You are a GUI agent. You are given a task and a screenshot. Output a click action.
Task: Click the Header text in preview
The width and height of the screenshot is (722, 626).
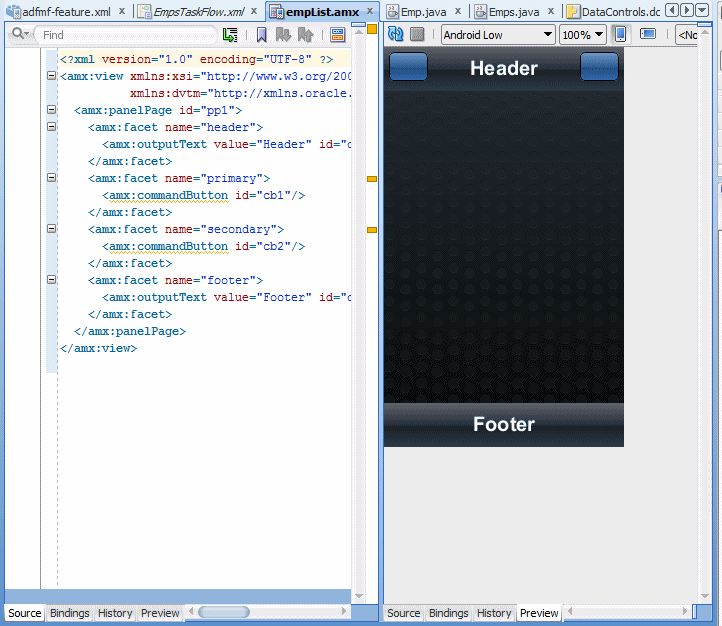pos(504,69)
